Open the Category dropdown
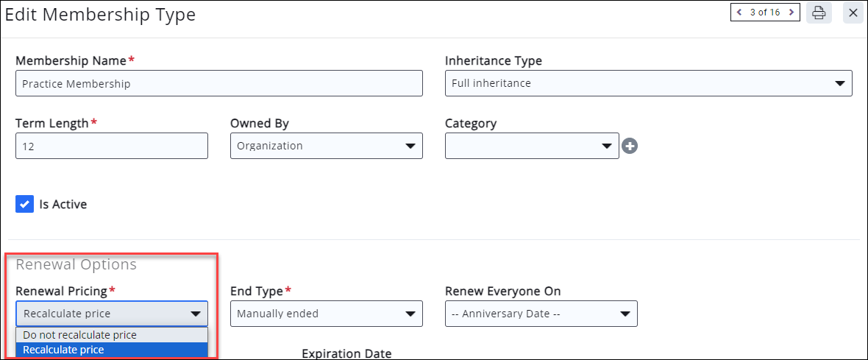 (x=532, y=146)
